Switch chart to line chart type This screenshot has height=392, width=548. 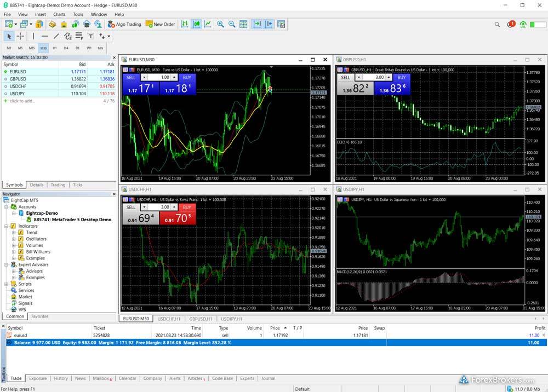pyautogui.click(x=208, y=24)
